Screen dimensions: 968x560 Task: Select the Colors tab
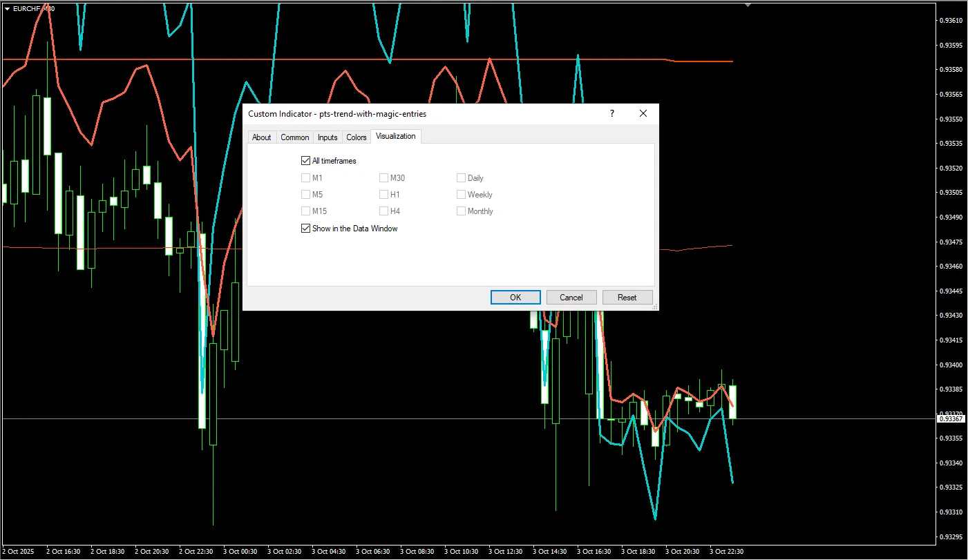(x=357, y=137)
